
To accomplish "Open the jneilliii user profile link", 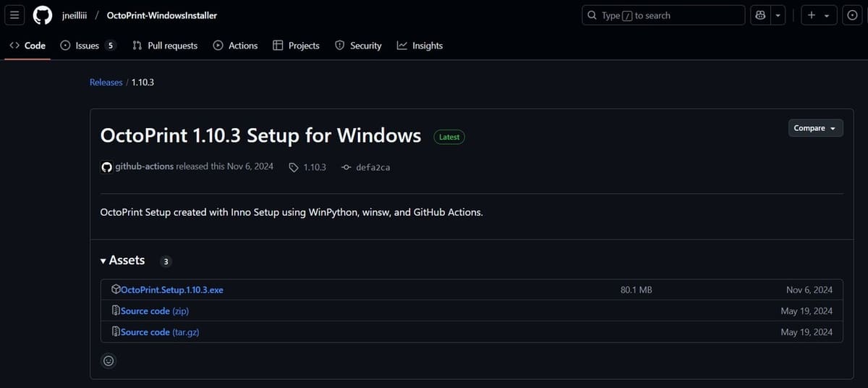I will [x=75, y=15].
